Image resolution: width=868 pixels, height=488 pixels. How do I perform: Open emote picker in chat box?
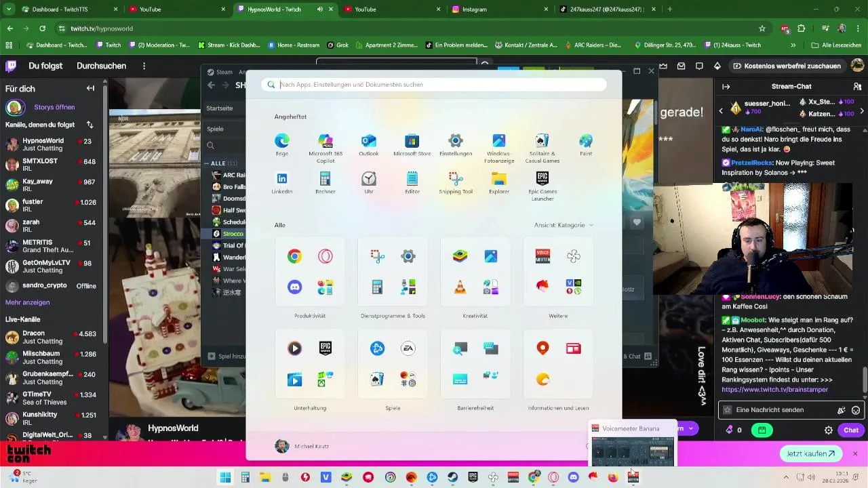856,410
